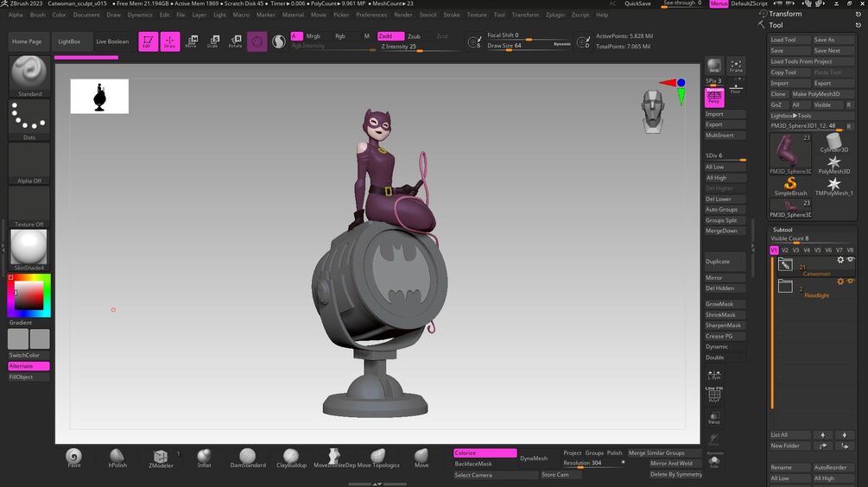The width and height of the screenshot is (868, 487).
Task: Open the Standard brush thumbnail
Action: pos(29,76)
